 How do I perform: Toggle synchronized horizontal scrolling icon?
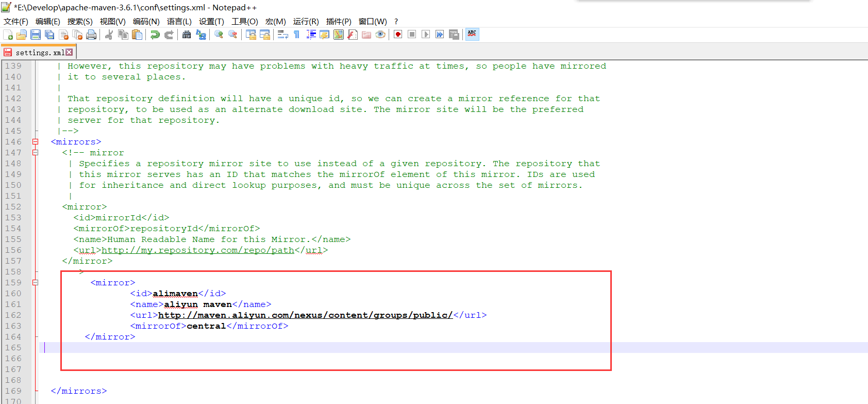(265, 35)
